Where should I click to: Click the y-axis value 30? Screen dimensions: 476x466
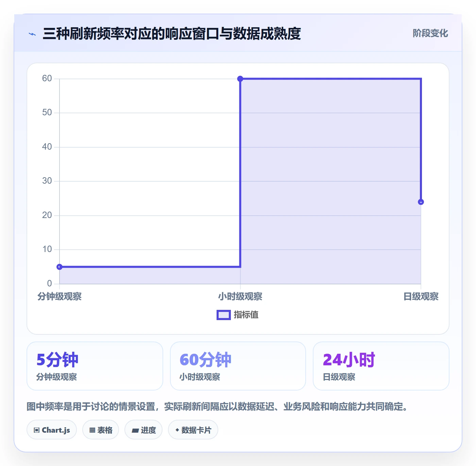(47, 181)
